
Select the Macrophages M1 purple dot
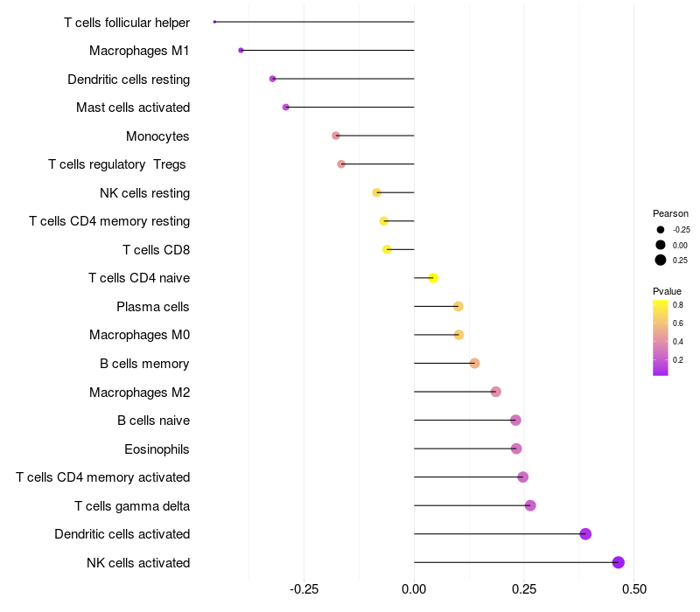241,51
